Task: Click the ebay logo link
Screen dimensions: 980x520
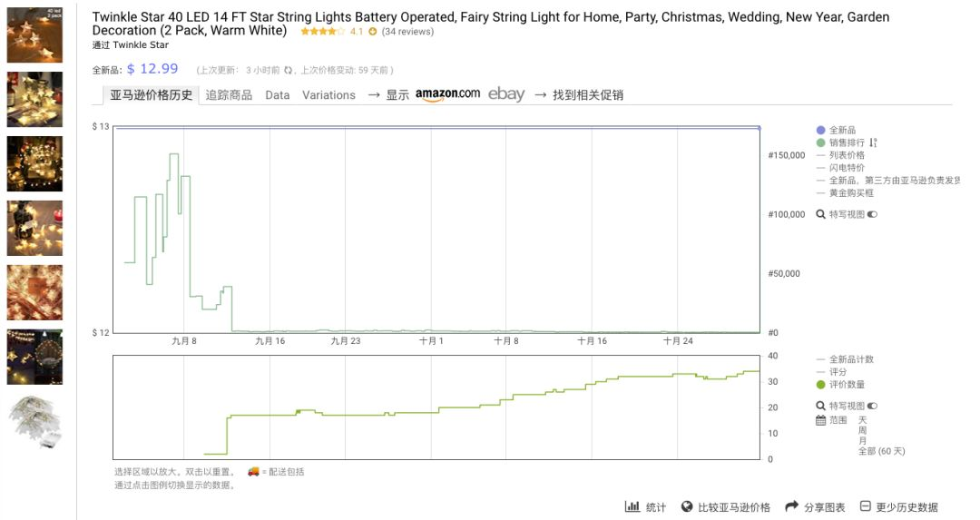Action: pyautogui.click(x=506, y=94)
